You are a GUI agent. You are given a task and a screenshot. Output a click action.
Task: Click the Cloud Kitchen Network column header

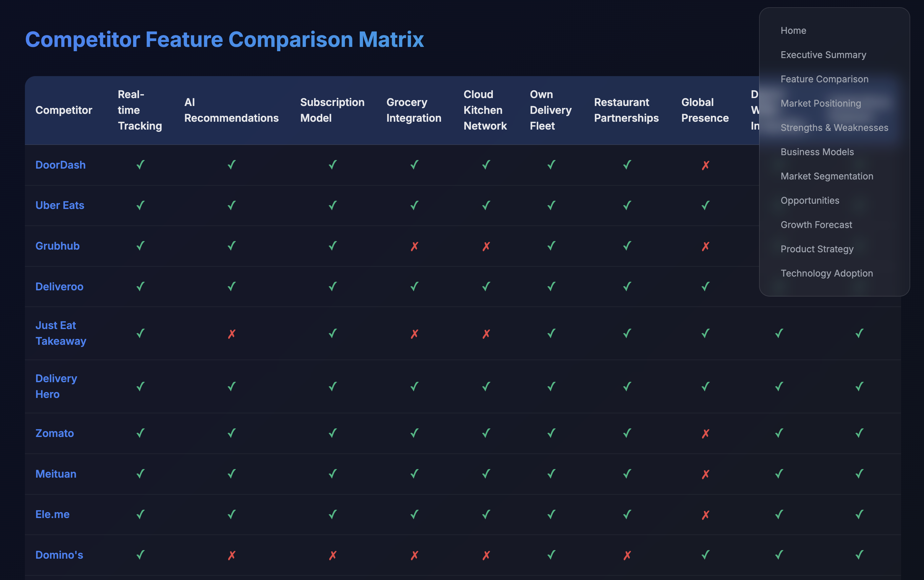pos(485,110)
